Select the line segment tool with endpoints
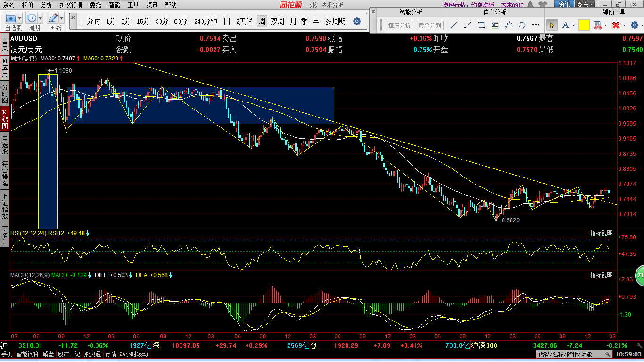 [x=468, y=25]
